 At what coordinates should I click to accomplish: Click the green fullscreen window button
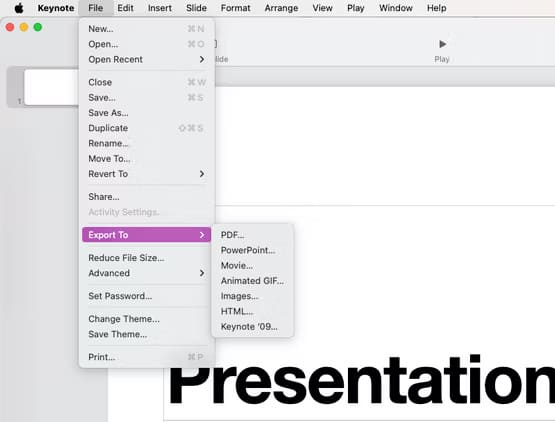tap(38, 27)
